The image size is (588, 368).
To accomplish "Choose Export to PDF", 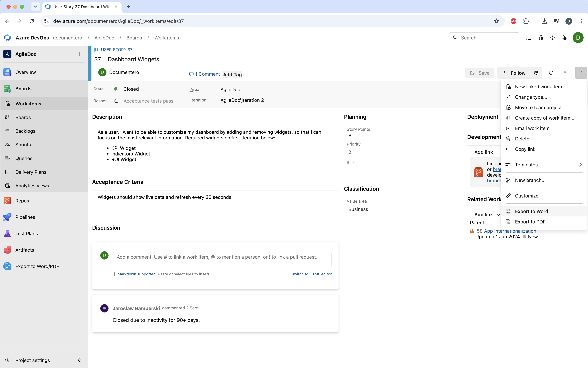I will pos(544,222).
